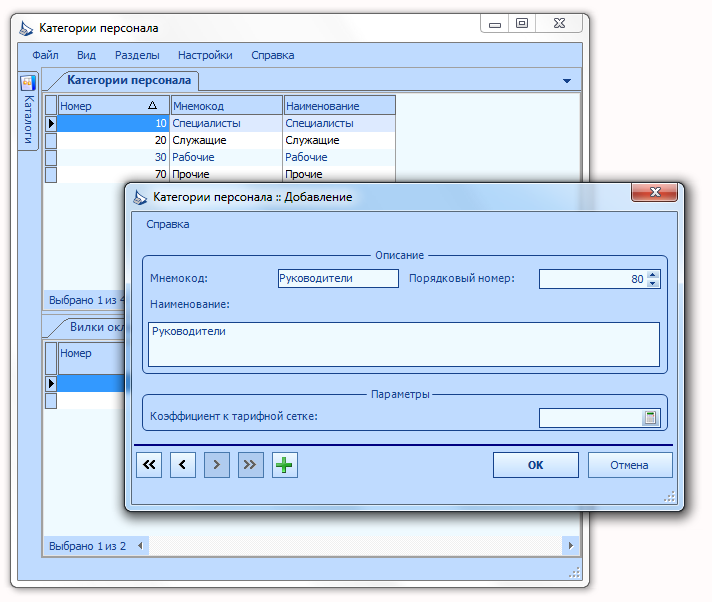Open the Вид menu
Viewport: 712px width, 602px height.
(86, 55)
